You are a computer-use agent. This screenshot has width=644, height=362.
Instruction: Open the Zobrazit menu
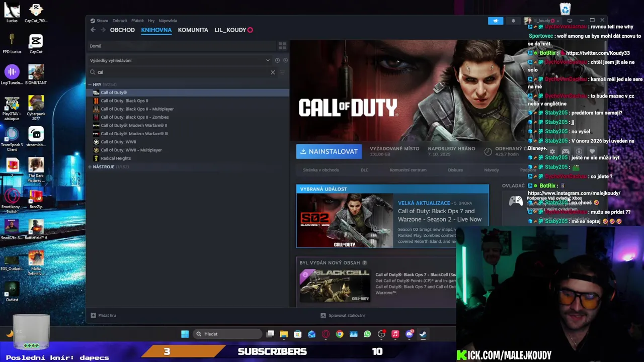(x=120, y=21)
